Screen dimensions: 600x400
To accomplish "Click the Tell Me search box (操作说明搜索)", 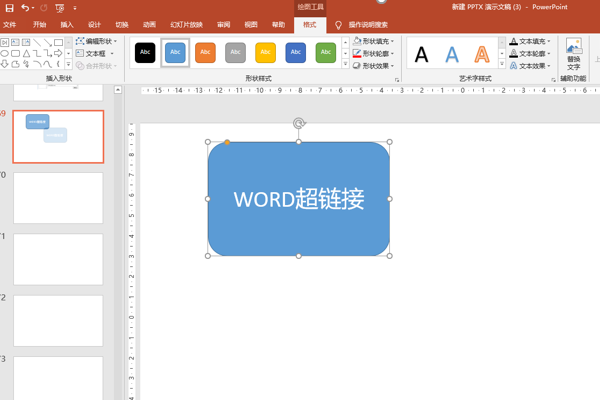I will 367,24.
